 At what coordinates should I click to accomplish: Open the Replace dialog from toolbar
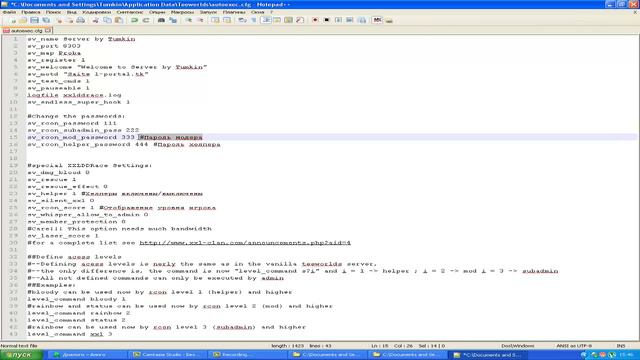[173, 20]
